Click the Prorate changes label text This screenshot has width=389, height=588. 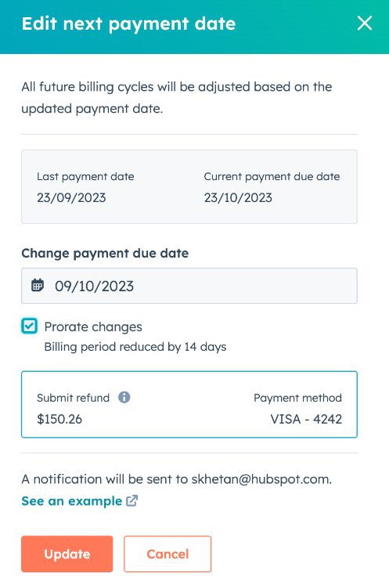(93, 327)
